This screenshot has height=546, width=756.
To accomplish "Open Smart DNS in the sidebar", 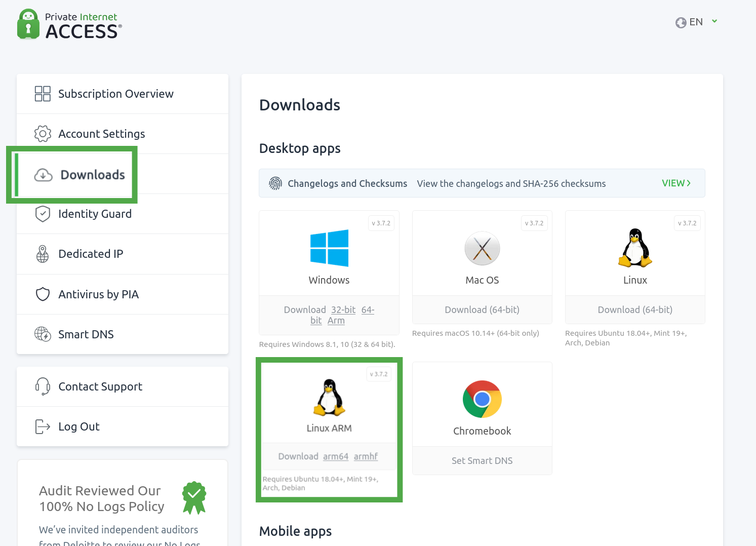I will pyautogui.click(x=123, y=334).
